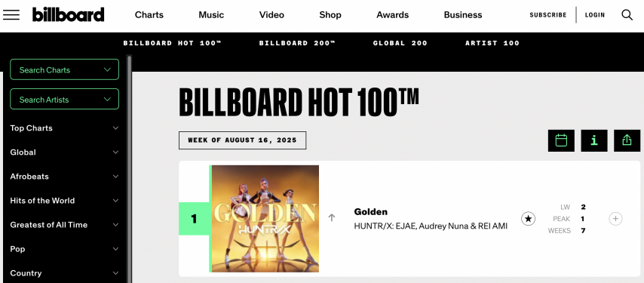Viewport: 644px width, 283px height.
Task: Open the Search Charts dropdown
Action: coord(65,69)
